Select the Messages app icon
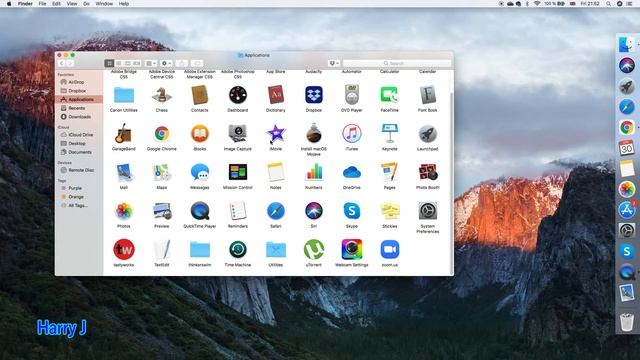 pos(200,173)
